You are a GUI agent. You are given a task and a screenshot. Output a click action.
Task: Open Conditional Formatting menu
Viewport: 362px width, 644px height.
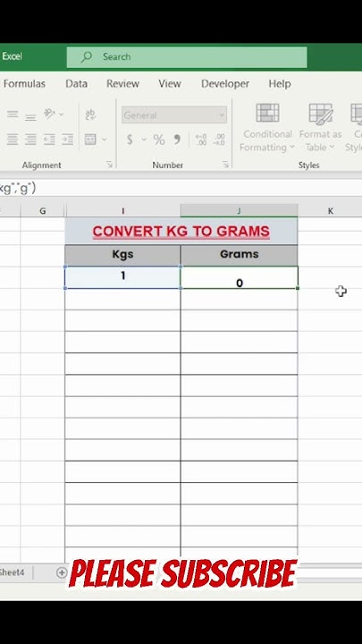[267, 128]
